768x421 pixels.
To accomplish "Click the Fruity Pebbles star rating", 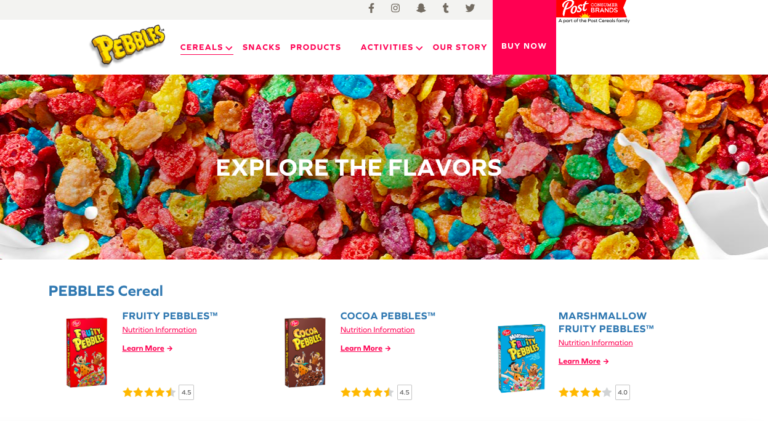I will coord(149,392).
